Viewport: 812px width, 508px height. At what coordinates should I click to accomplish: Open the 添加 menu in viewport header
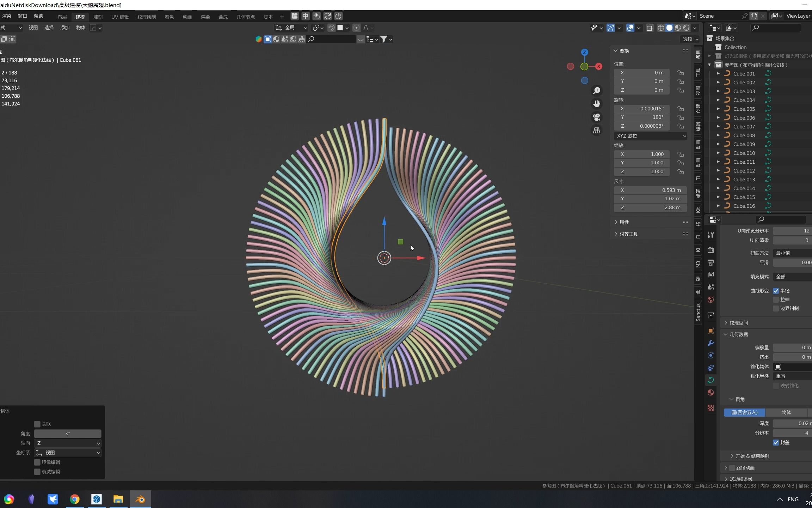pyautogui.click(x=65, y=28)
